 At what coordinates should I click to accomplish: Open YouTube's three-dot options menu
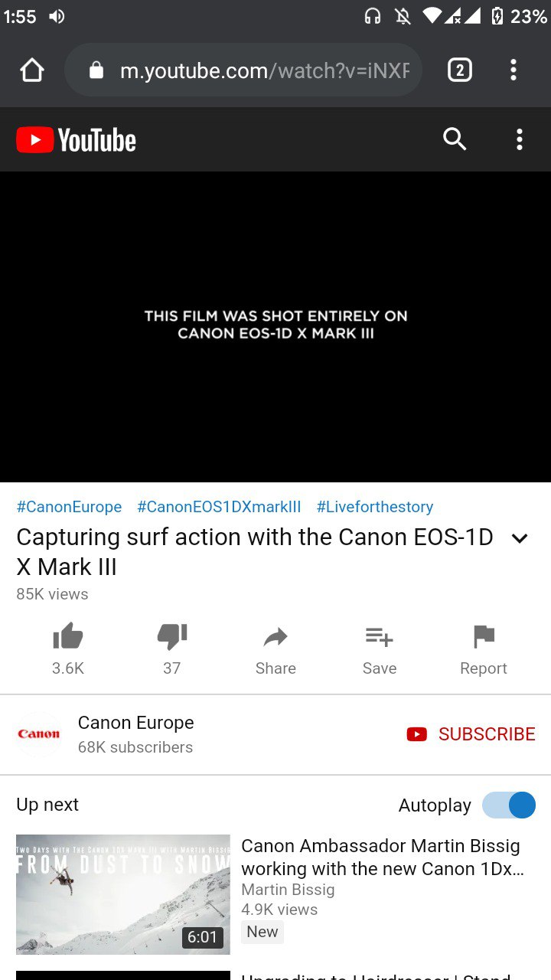point(520,139)
